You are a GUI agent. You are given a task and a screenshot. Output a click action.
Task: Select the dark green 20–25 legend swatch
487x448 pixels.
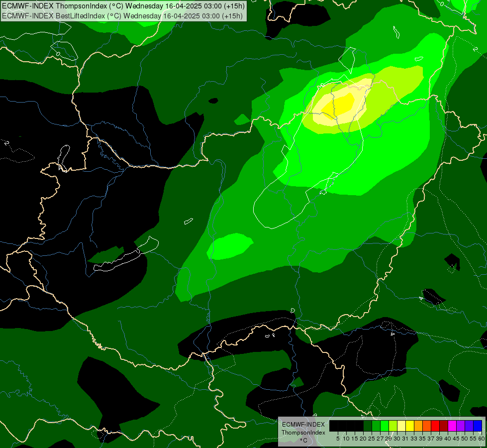[368, 426]
